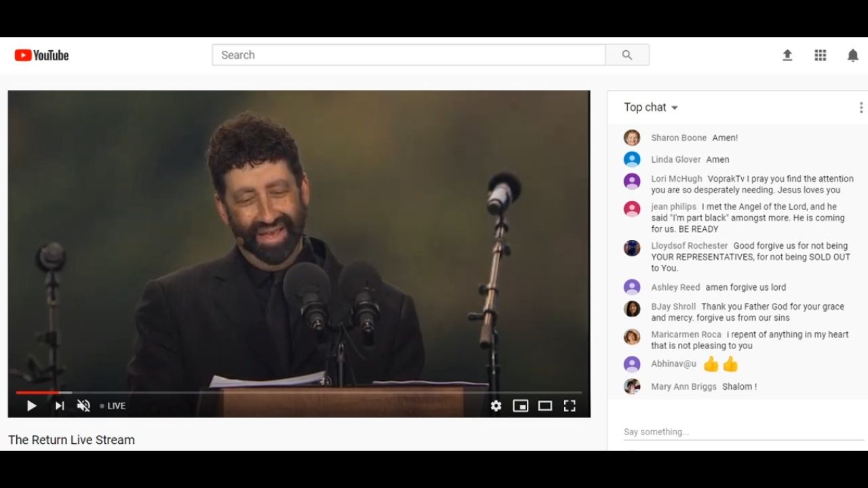Focus the YouTube search field
The height and width of the screenshot is (488, 868).
coord(408,55)
